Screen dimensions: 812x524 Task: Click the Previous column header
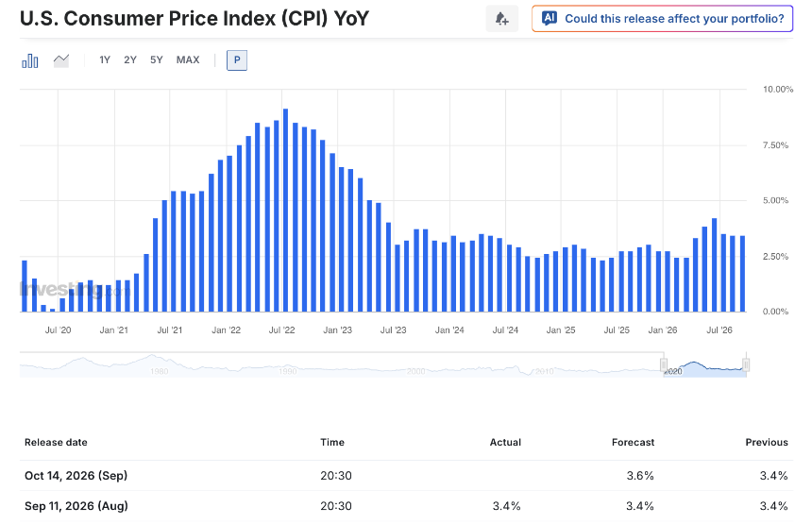pyautogui.click(x=767, y=442)
